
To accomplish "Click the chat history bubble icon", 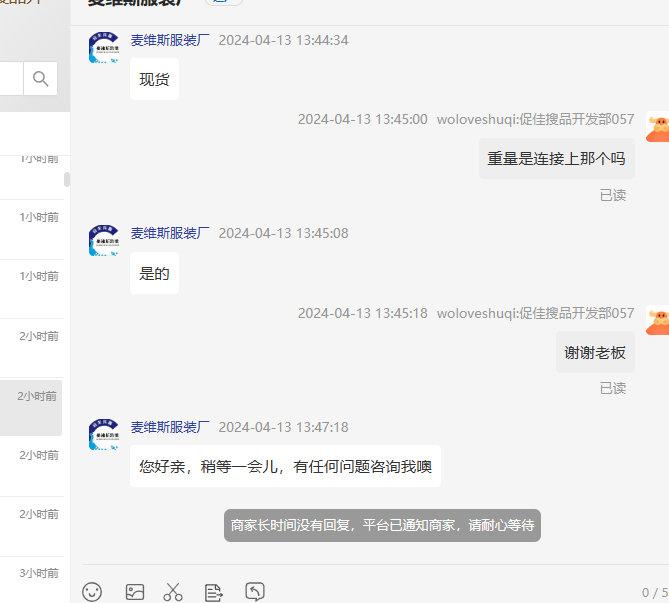I will tap(255, 591).
